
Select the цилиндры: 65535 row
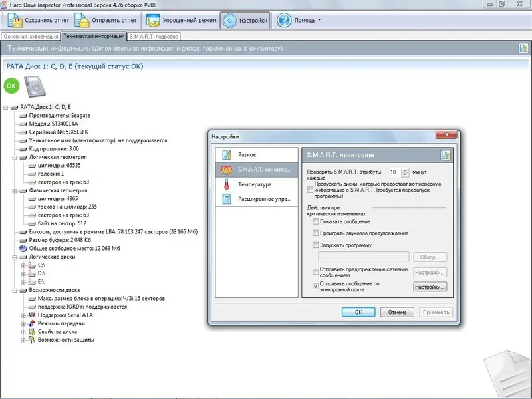pyautogui.click(x=59, y=165)
